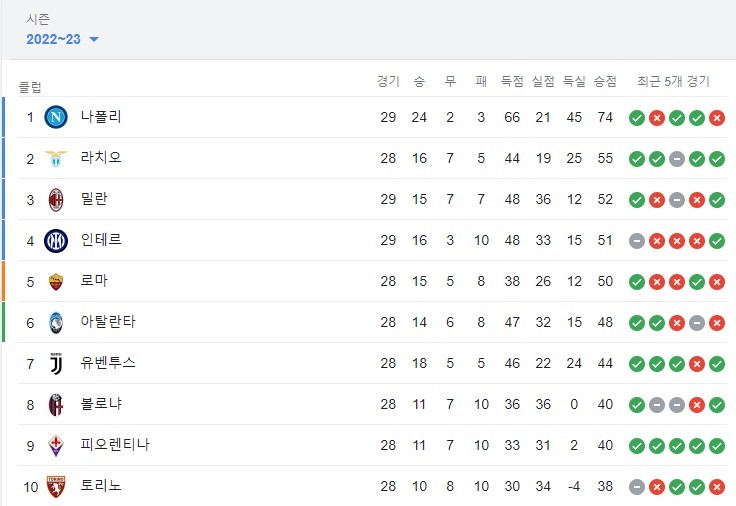Open the 나폴리 team link

[x=101, y=117]
